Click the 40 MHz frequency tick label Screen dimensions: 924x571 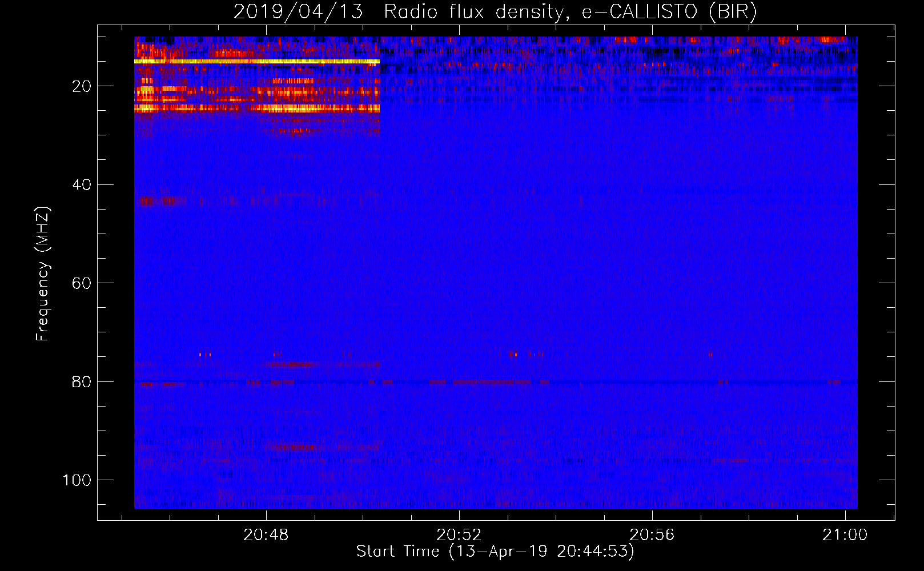point(82,184)
